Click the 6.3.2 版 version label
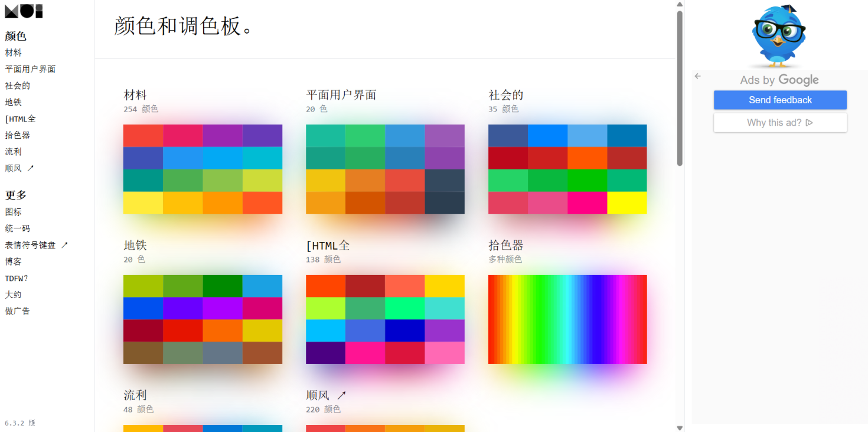Screen dimensions: 868x432 pyautogui.click(x=19, y=423)
